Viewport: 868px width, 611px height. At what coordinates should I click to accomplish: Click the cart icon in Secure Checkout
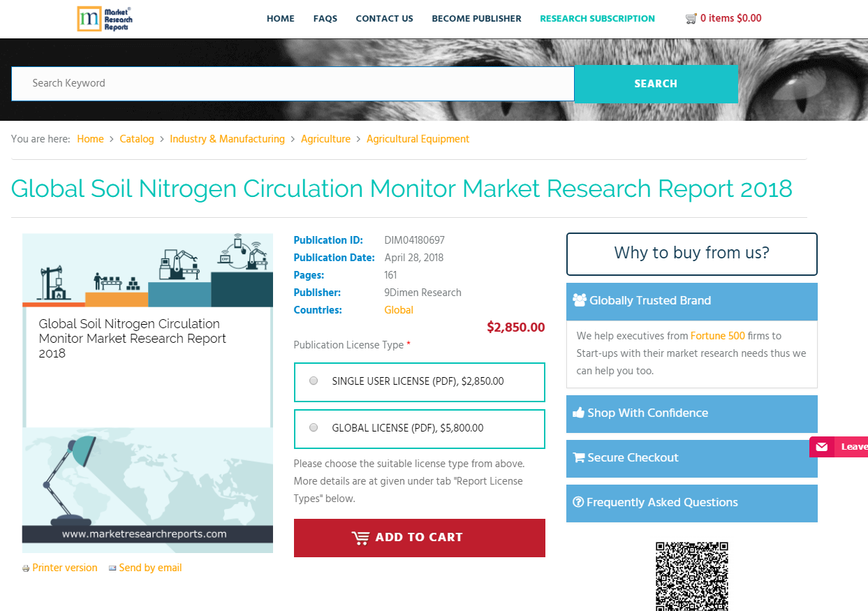pos(579,457)
